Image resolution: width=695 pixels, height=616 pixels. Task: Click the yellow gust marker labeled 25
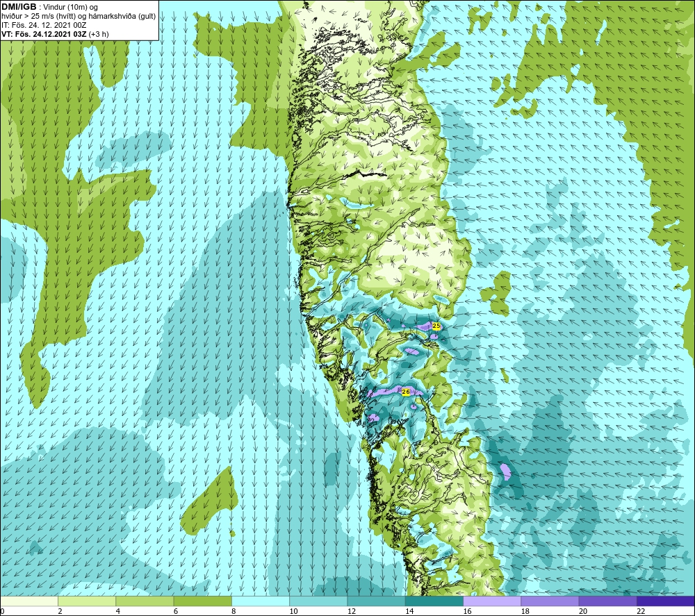[x=436, y=326]
